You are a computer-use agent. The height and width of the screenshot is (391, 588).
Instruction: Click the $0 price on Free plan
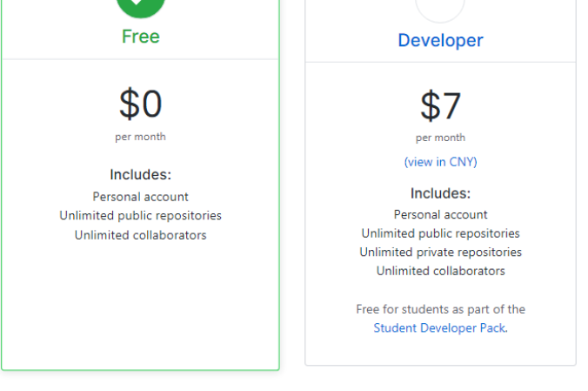tap(141, 104)
